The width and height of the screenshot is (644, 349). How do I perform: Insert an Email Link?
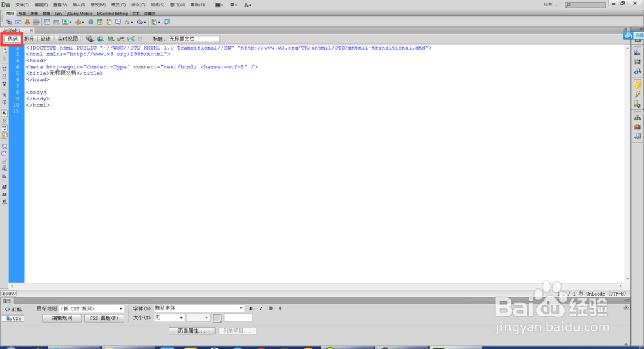tap(19, 22)
